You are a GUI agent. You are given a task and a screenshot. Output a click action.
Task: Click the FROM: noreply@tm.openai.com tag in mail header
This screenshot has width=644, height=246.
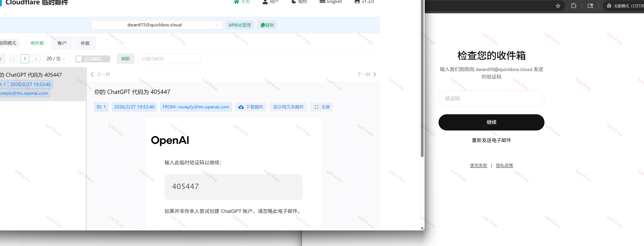click(196, 107)
